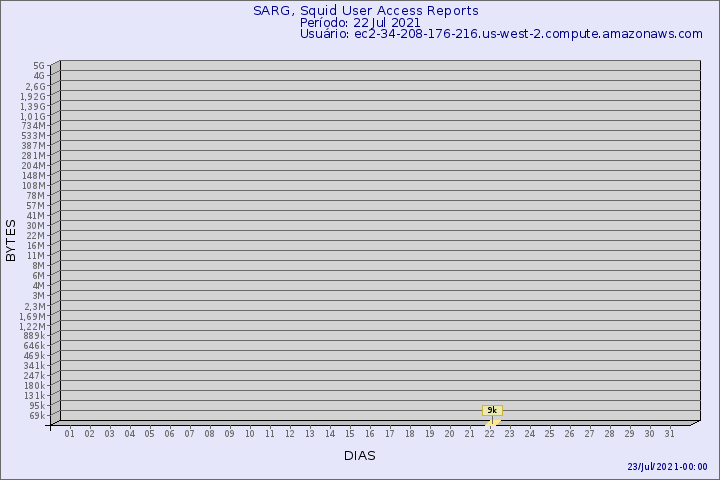Click day 10 on the x-axis
This screenshot has width=720, height=480.
(x=249, y=434)
